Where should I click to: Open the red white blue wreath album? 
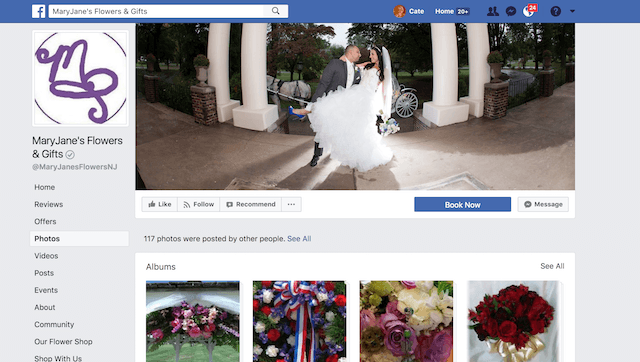pos(300,321)
